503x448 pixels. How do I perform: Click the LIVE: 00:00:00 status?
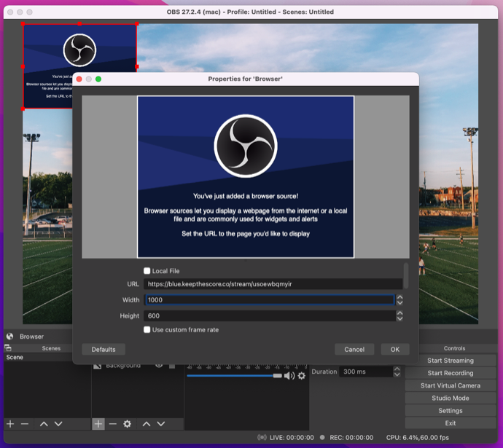[x=292, y=437]
